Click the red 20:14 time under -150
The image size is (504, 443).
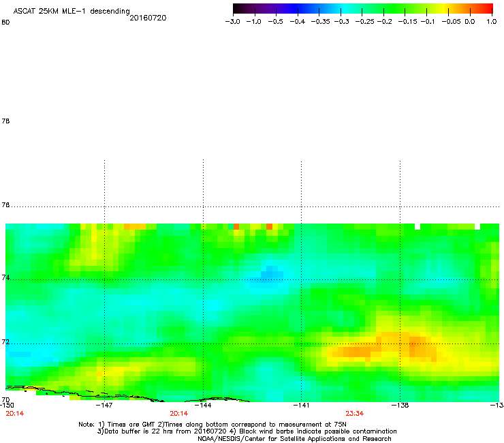pos(15,414)
